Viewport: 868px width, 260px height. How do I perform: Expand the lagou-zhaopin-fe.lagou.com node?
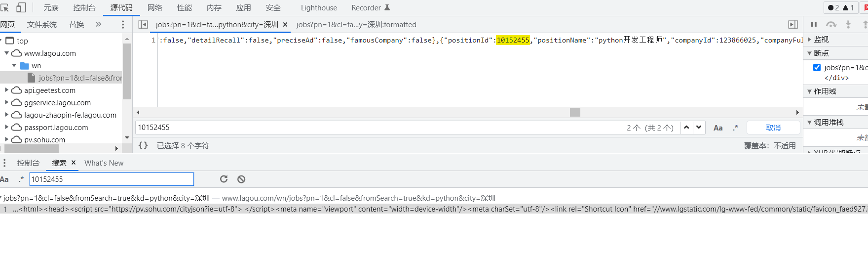coord(7,115)
